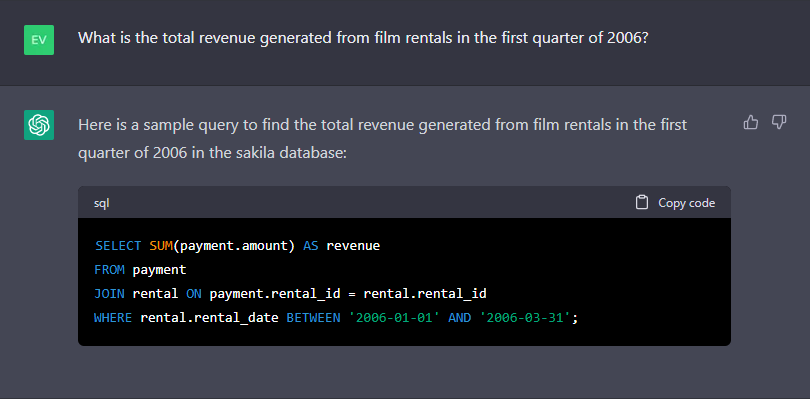Click the response text mentioning the sakila database
Image resolution: width=810 pixels, height=399 pixels.
[x=382, y=139]
